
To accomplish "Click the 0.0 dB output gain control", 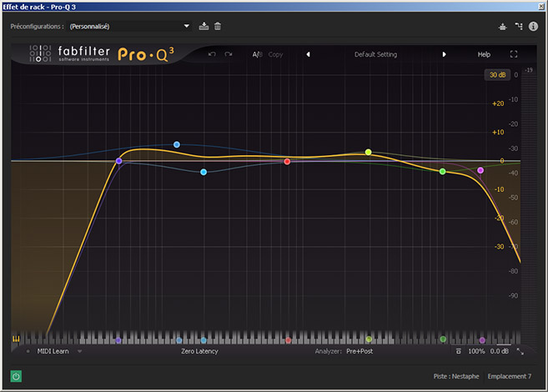I will [499, 351].
